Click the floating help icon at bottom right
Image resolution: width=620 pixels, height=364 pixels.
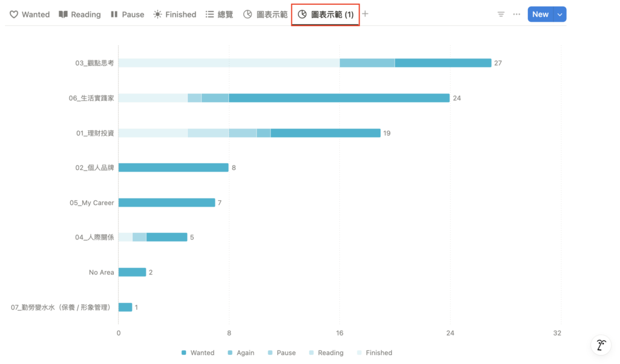601,345
